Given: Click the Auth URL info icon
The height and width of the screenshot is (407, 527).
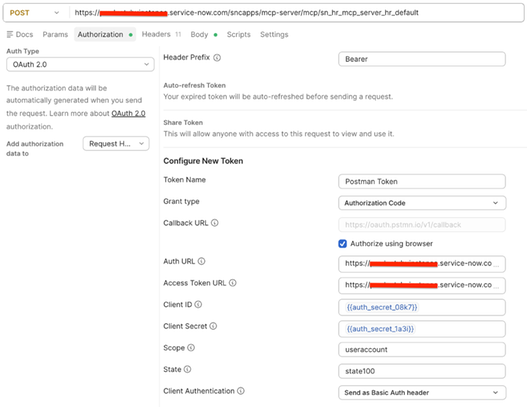Looking at the screenshot, I should pos(201,261).
